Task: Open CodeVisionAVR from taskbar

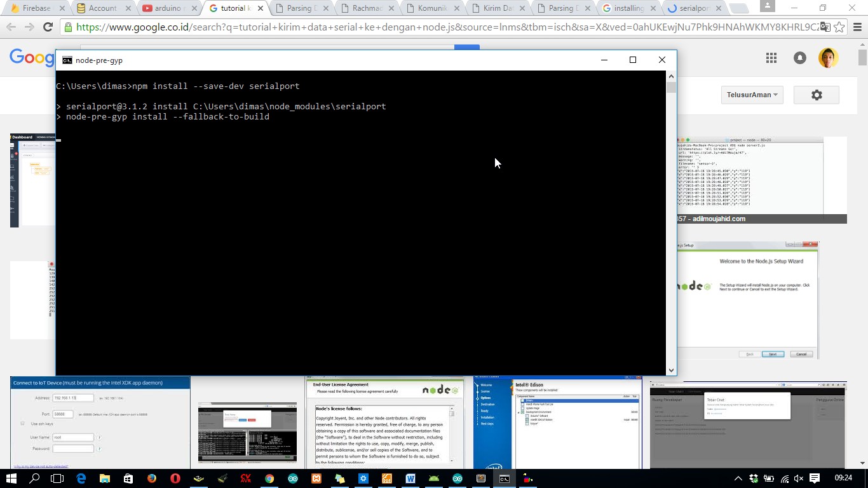Action: [x=246, y=478]
